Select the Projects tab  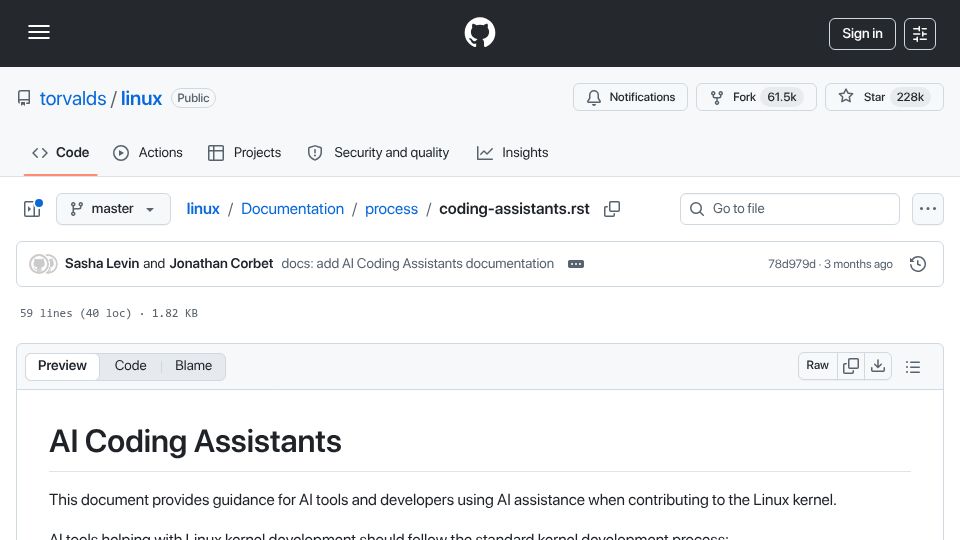(x=245, y=152)
